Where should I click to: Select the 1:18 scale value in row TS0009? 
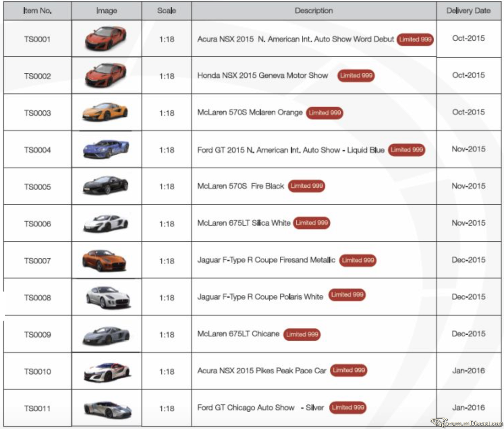click(x=167, y=335)
